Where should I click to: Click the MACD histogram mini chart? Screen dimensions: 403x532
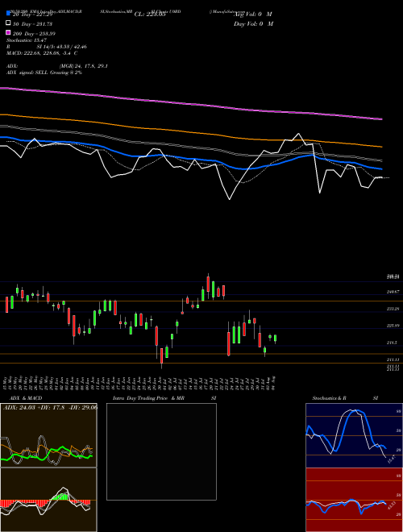(x=48, y=500)
